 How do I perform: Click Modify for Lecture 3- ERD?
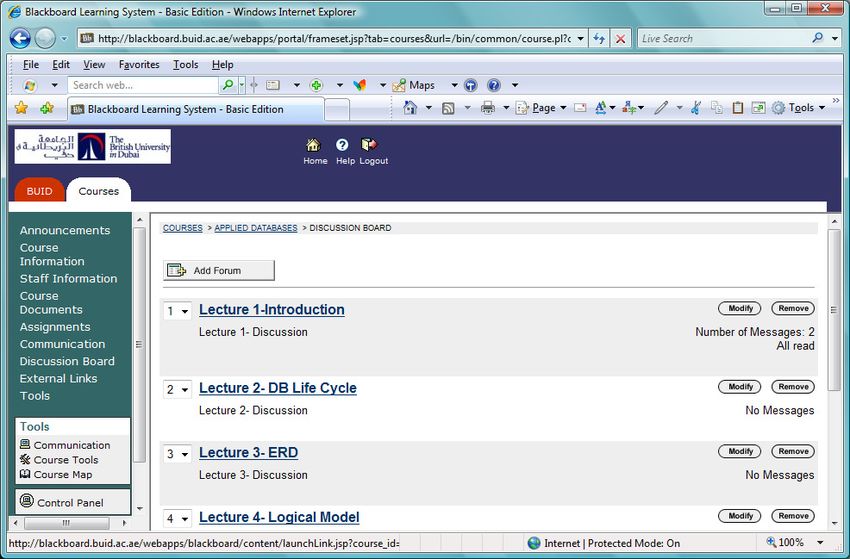pos(739,451)
